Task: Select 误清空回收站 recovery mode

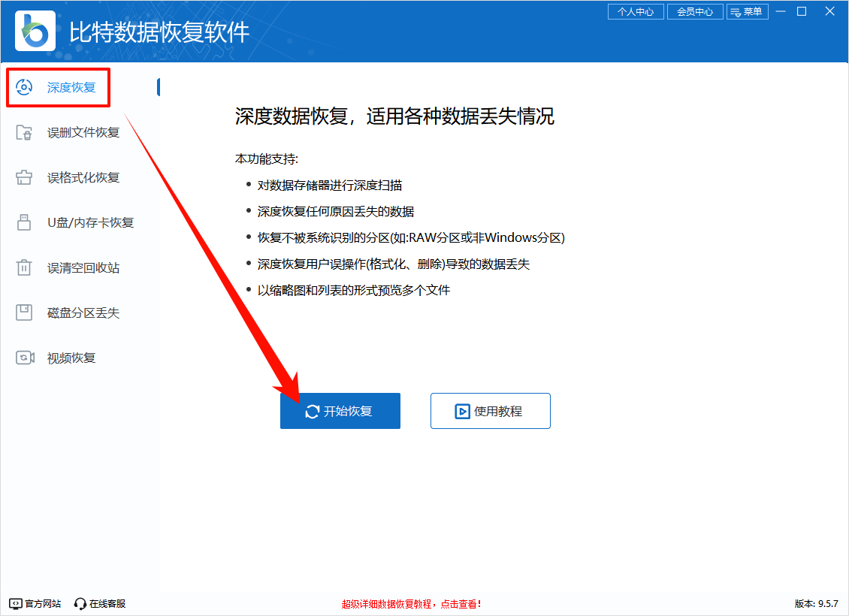Action: (x=83, y=268)
